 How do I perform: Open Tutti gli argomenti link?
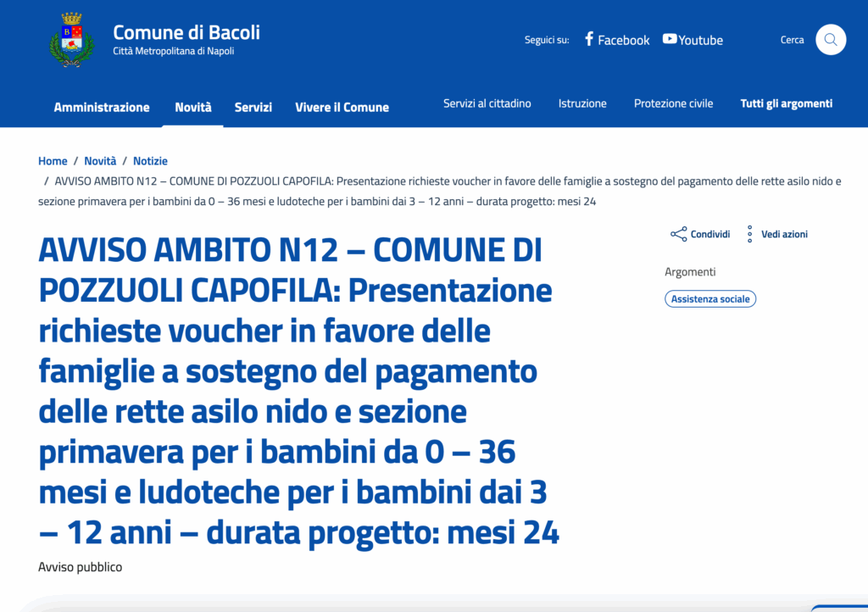[x=787, y=103]
